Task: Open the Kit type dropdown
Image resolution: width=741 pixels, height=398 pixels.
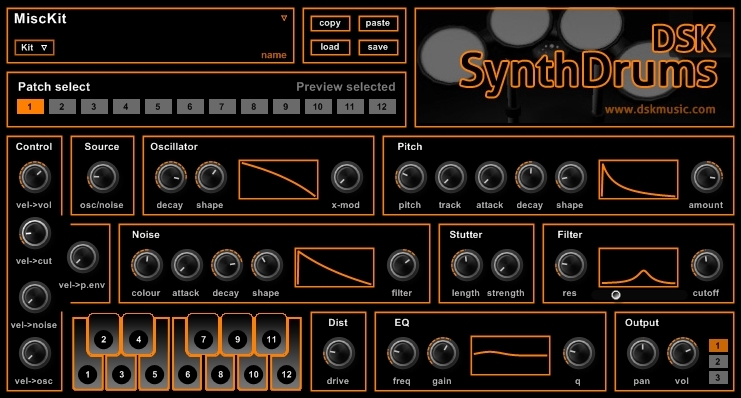Action: coord(34,47)
